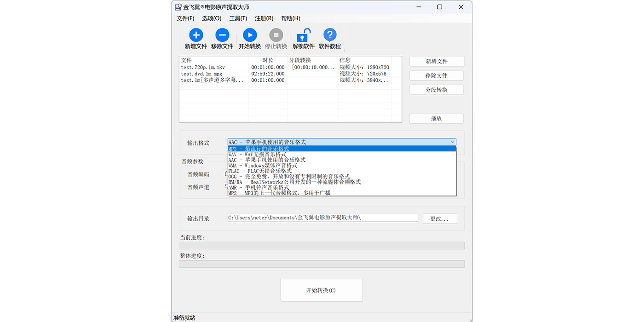644x322 pixels.
Task: Click the 更改... output folder button
Action: [439, 218]
